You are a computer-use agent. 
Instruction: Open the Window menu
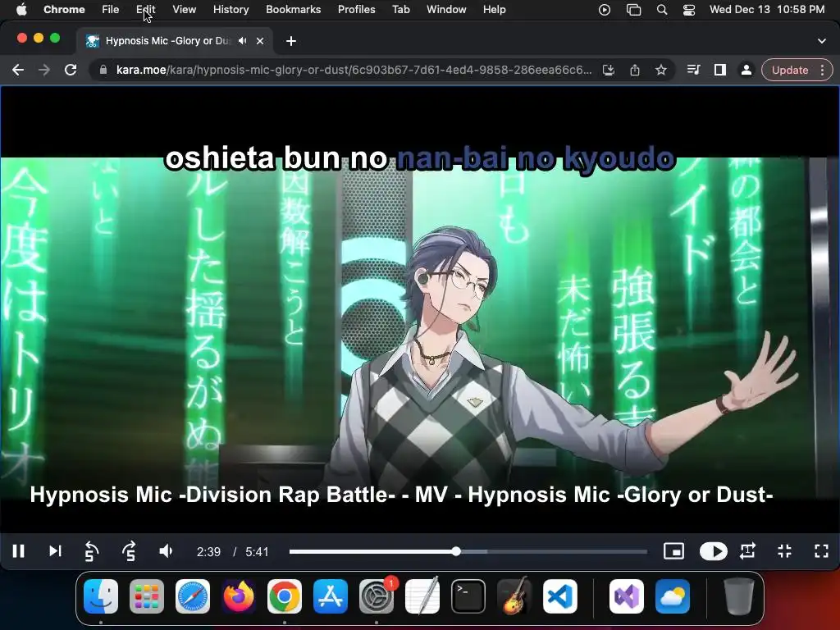coord(446,10)
